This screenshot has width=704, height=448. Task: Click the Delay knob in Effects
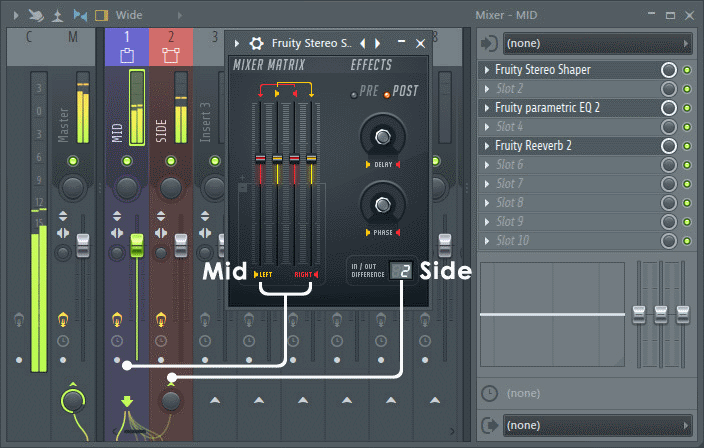tap(381, 138)
